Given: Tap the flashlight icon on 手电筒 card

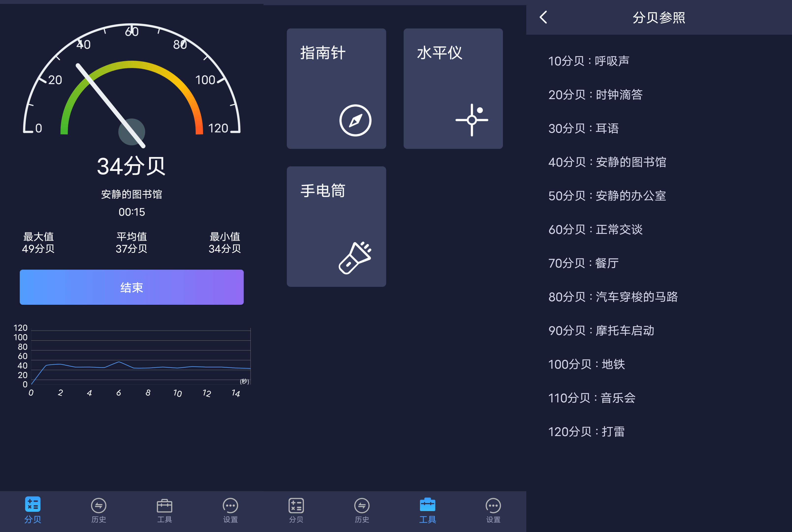Looking at the screenshot, I should pos(355,258).
